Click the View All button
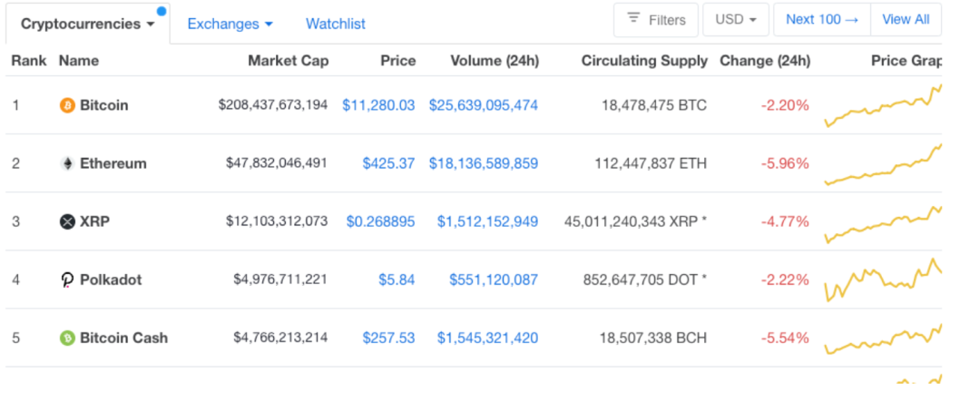Viewport: 980px width, 393px height. coord(906,19)
